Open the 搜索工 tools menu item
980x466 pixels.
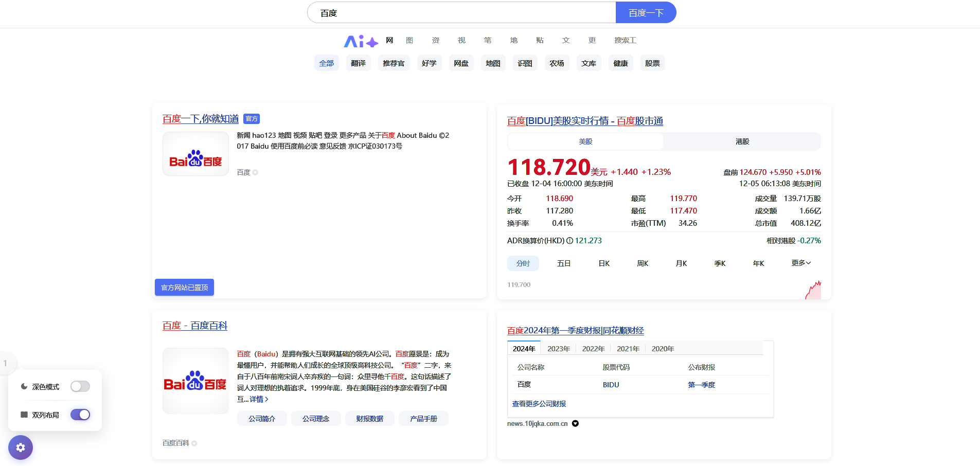(x=625, y=40)
